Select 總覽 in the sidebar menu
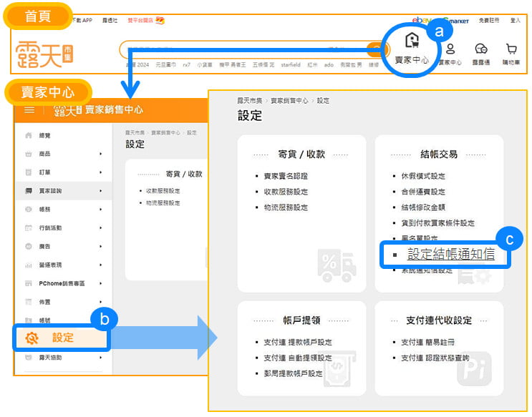This screenshot has width=532, height=417. [44, 135]
